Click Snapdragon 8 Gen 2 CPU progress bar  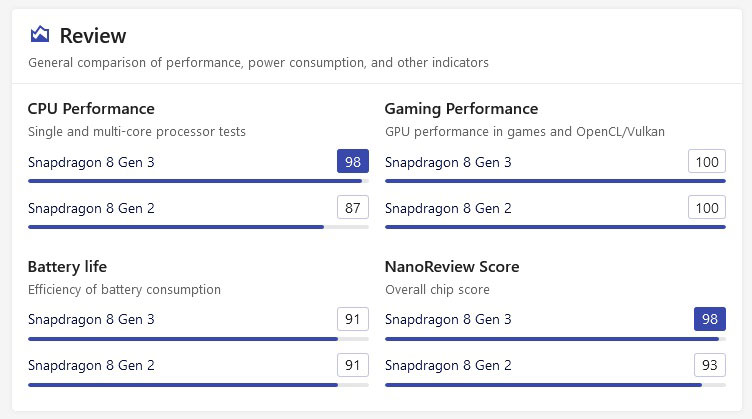[198, 227]
